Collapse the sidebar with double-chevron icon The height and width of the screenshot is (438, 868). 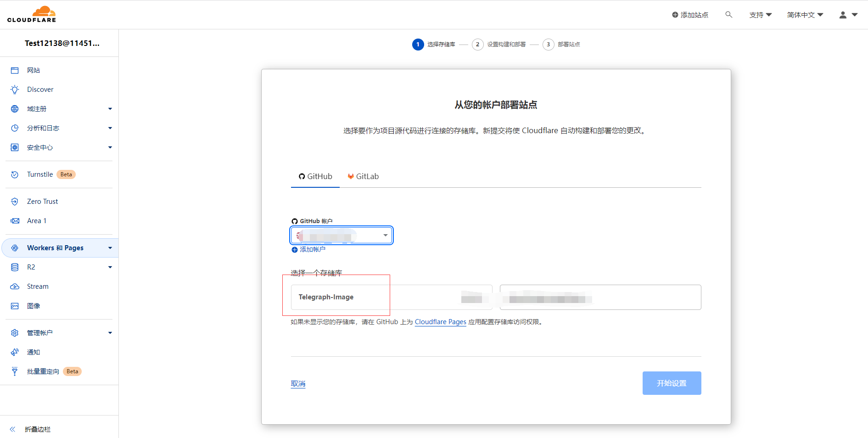13,429
